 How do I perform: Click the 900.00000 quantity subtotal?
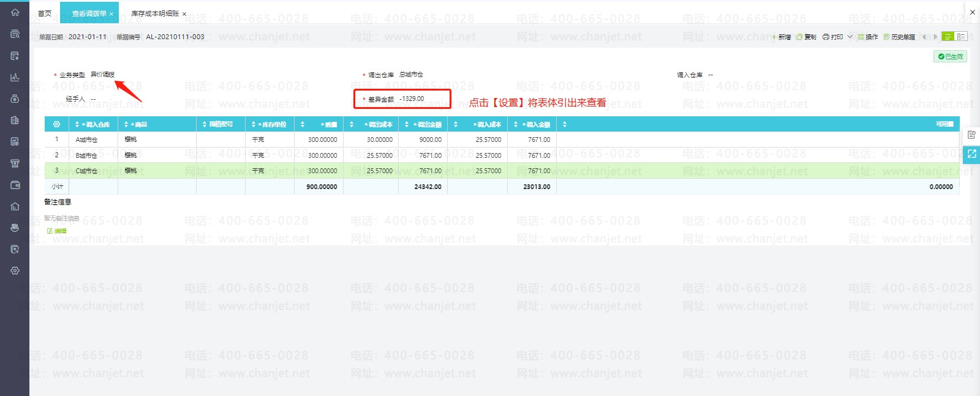pyautogui.click(x=322, y=187)
